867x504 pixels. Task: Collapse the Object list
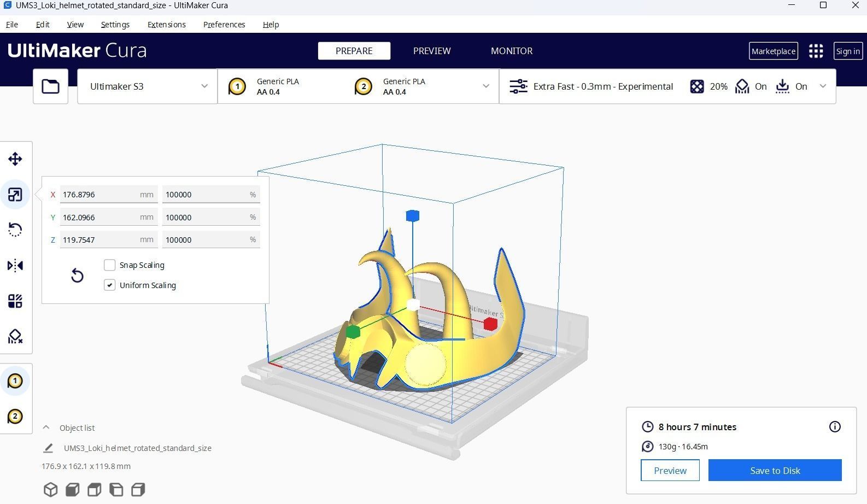coord(46,427)
